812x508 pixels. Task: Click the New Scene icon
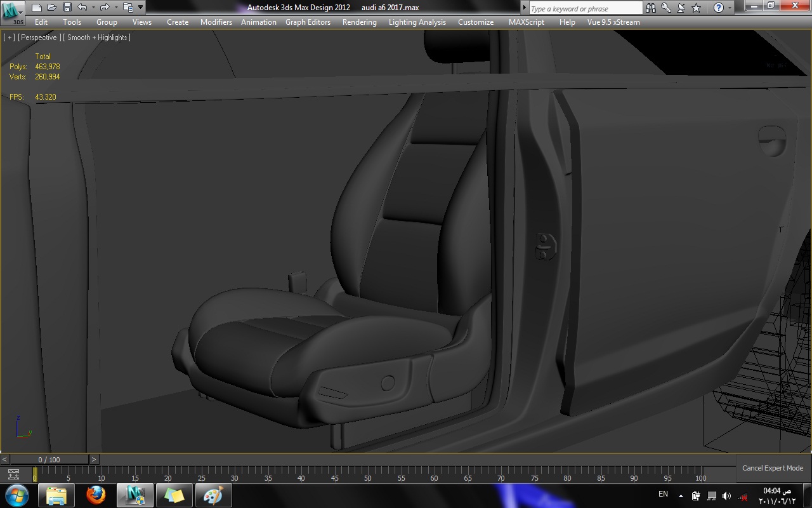coord(37,8)
